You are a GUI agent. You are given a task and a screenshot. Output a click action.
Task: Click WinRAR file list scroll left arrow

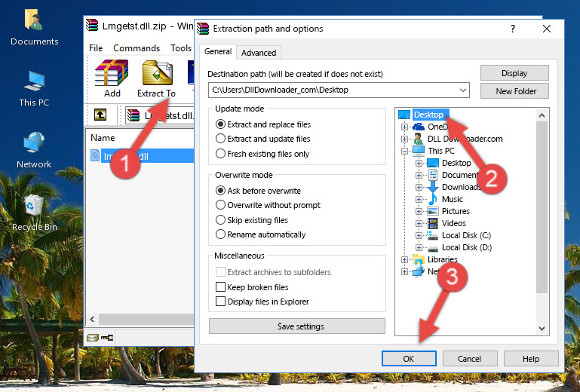tap(93, 319)
